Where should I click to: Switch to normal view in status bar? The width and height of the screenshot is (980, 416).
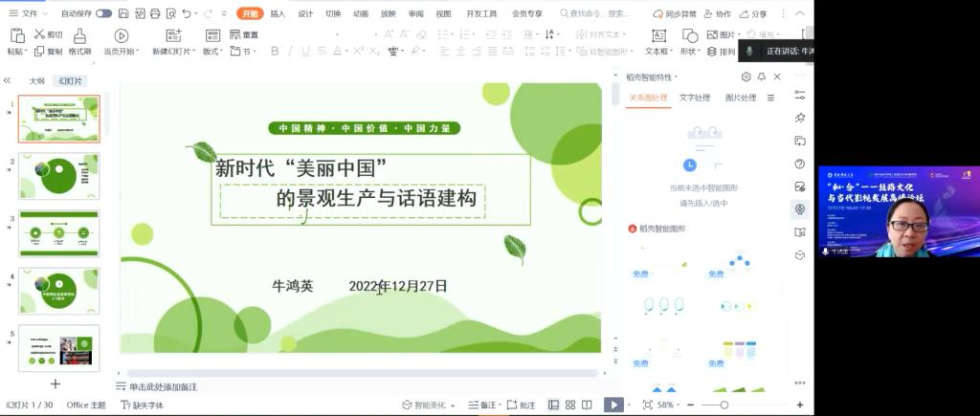(x=553, y=405)
